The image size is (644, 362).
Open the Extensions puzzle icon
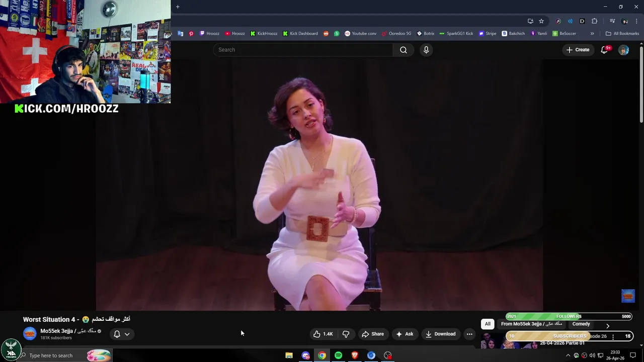pos(595,21)
